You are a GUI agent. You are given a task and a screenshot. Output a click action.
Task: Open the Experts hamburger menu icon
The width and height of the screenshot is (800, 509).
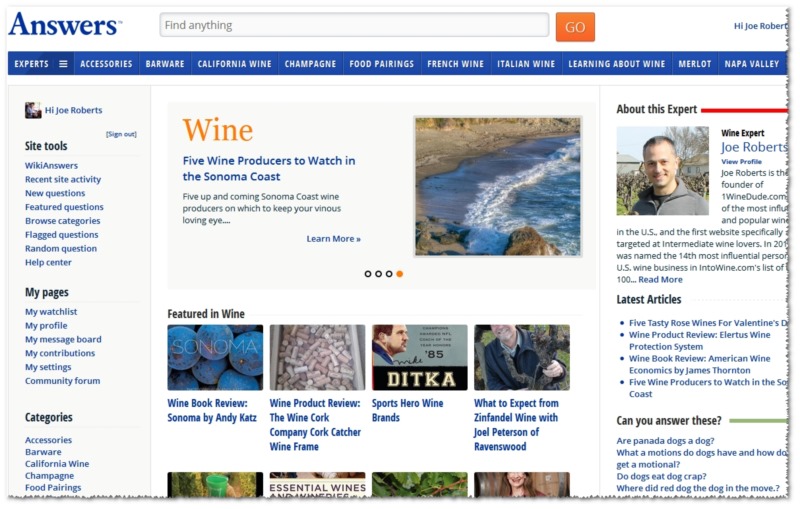[x=63, y=64]
